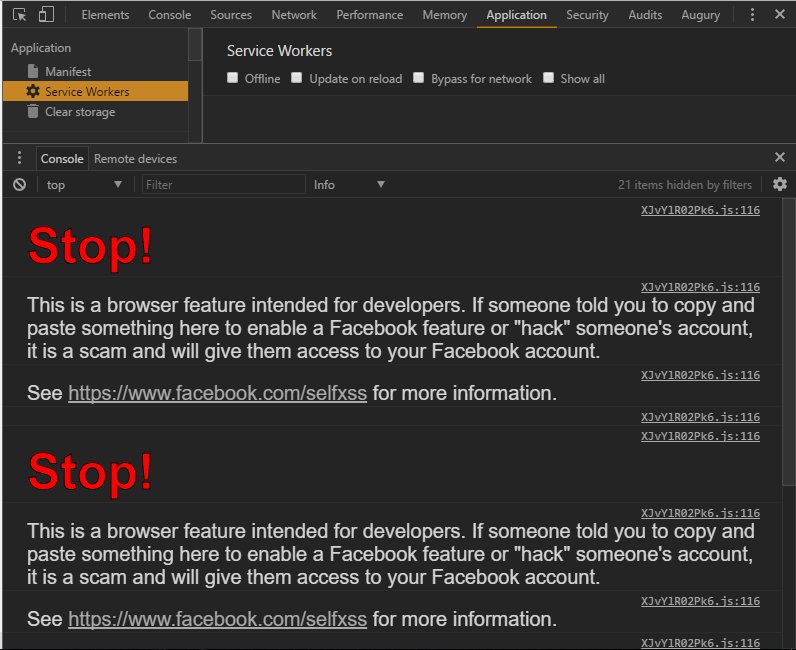Open the Sources tab
The height and width of the screenshot is (650, 796).
tap(231, 15)
